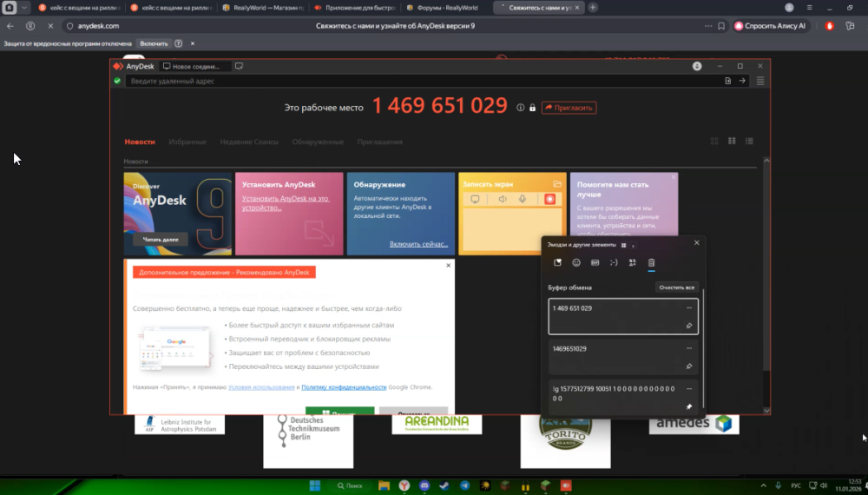The height and width of the screenshot is (495, 868).
Task: Open the 'Установить AnyDesk на это устройство' link
Action: [286, 202]
